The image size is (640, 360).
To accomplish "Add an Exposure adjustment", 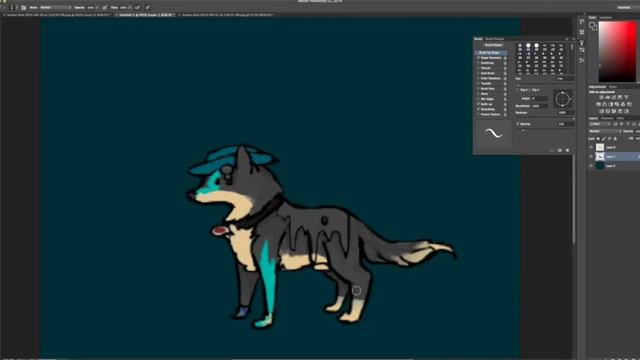I will point(620,97).
